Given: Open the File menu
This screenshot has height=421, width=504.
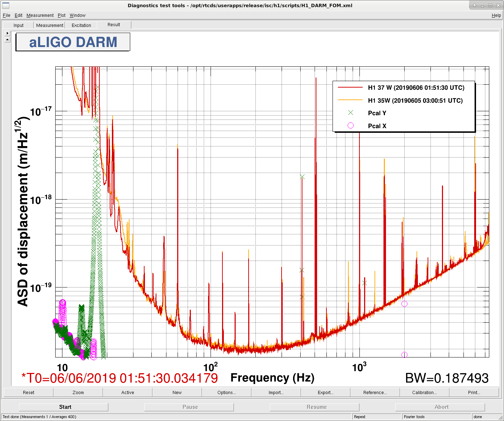Looking at the screenshot, I should coord(6,15).
